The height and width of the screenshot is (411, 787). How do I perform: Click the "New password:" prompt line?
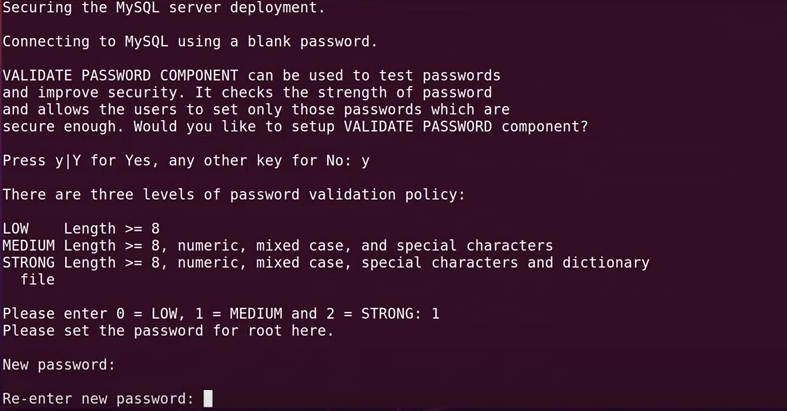tap(59, 365)
